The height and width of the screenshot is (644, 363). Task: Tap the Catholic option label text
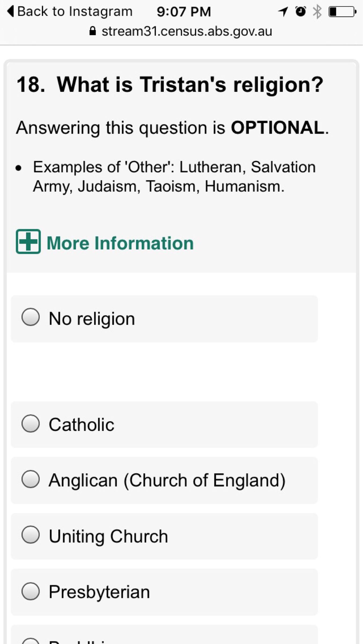pos(82,425)
